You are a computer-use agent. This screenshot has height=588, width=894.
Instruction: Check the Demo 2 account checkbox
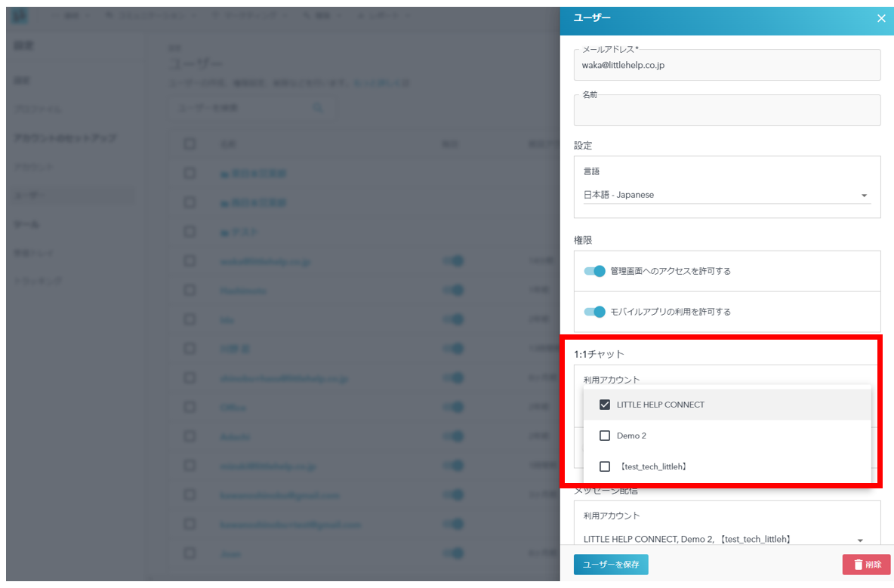(x=605, y=436)
